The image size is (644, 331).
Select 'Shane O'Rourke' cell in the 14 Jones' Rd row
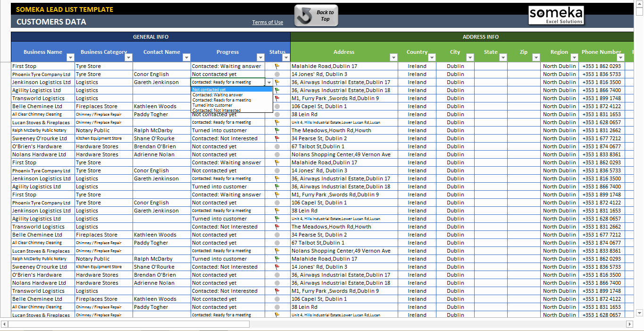pos(162,267)
